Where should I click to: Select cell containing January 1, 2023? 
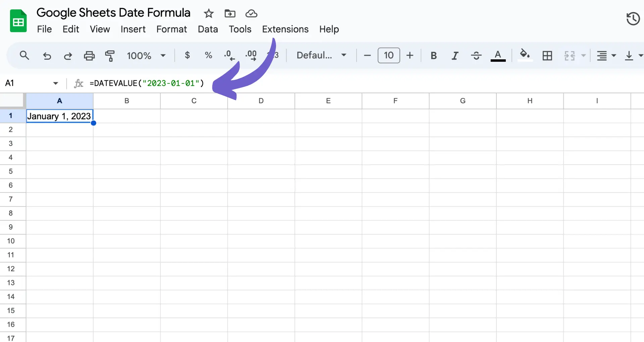pos(60,116)
